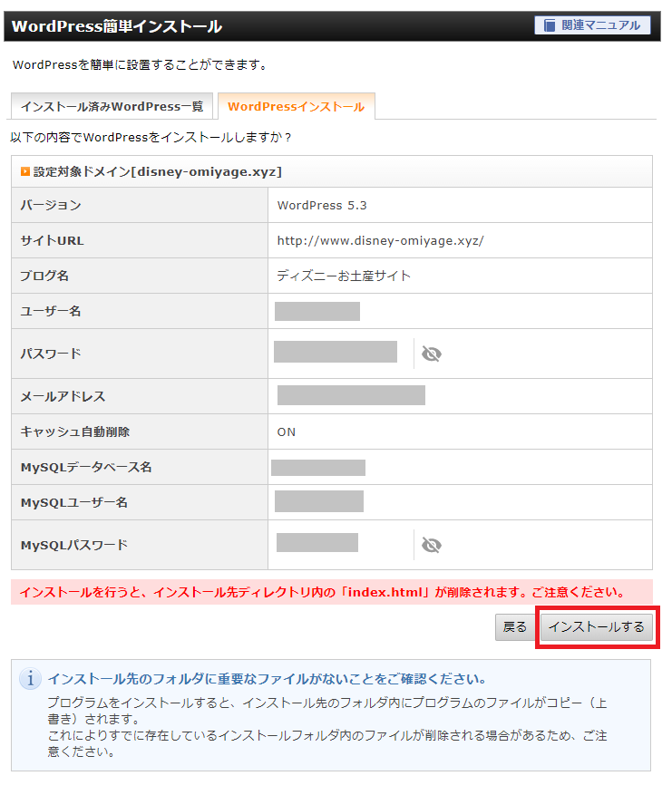
Task: Click the MySQLユーザー名 row label
Action: (74, 502)
